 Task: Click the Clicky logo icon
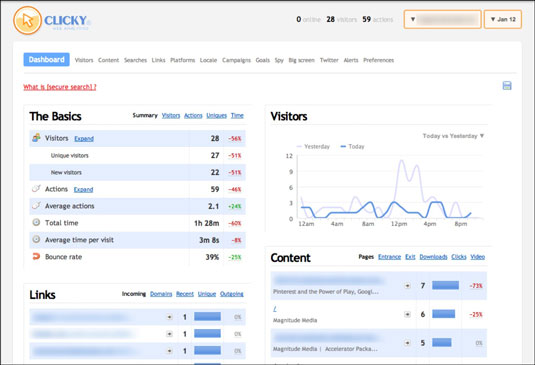pyautogui.click(x=27, y=20)
